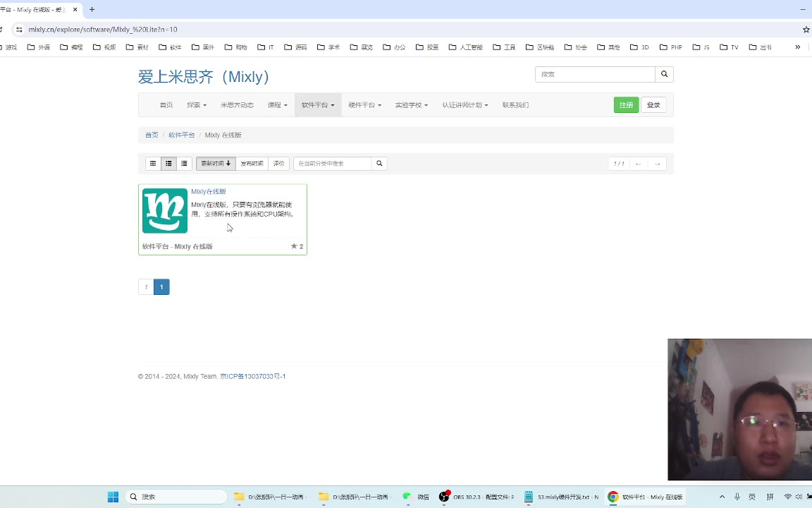Open the 购物 bookmark folder
This screenshot has width=812, height=508.
235,47
